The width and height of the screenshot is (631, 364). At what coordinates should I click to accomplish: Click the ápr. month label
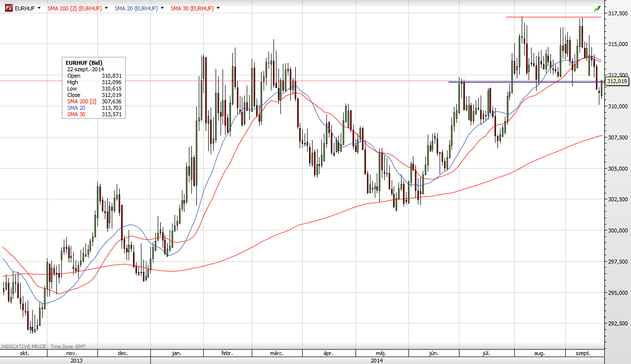point(328,353)
